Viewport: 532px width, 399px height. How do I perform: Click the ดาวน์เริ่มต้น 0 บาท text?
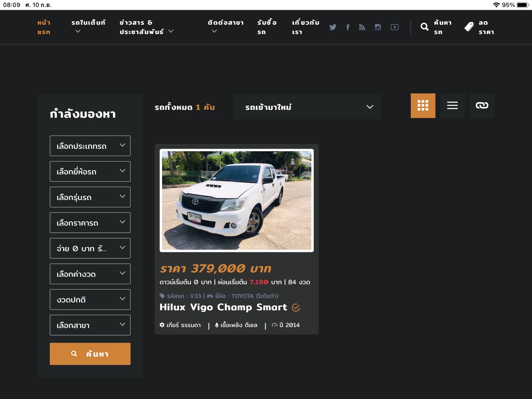tap(186, 282)
